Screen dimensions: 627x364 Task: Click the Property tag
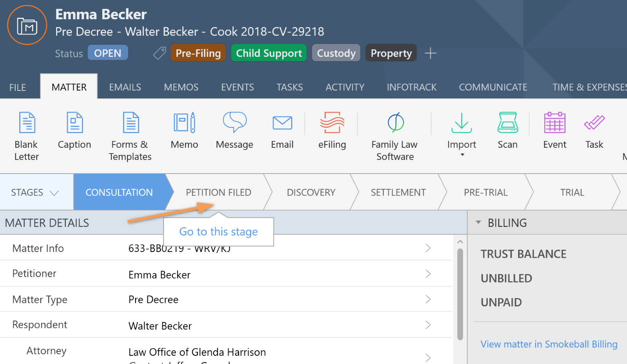391,53
